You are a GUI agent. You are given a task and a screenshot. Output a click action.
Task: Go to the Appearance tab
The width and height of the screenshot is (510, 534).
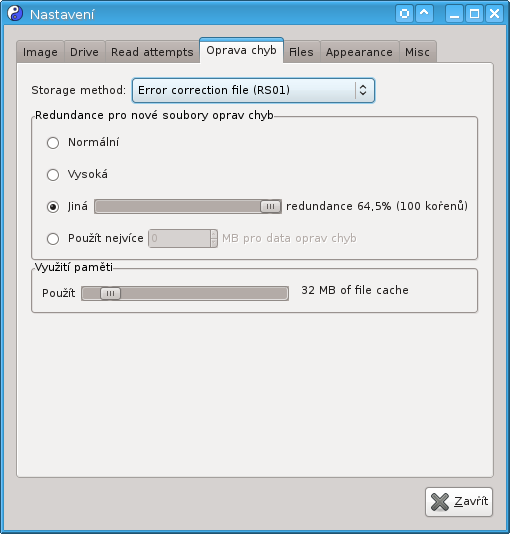coord(359,52)
